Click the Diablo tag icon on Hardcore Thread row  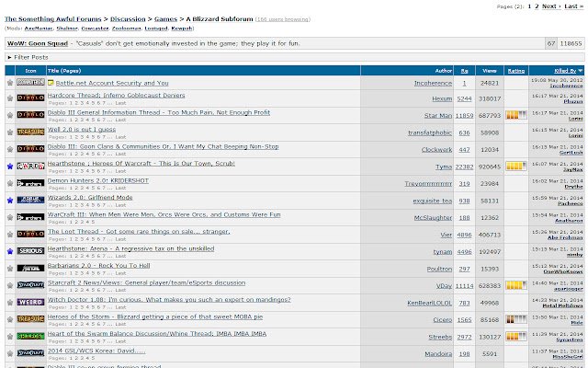point(30,98)
